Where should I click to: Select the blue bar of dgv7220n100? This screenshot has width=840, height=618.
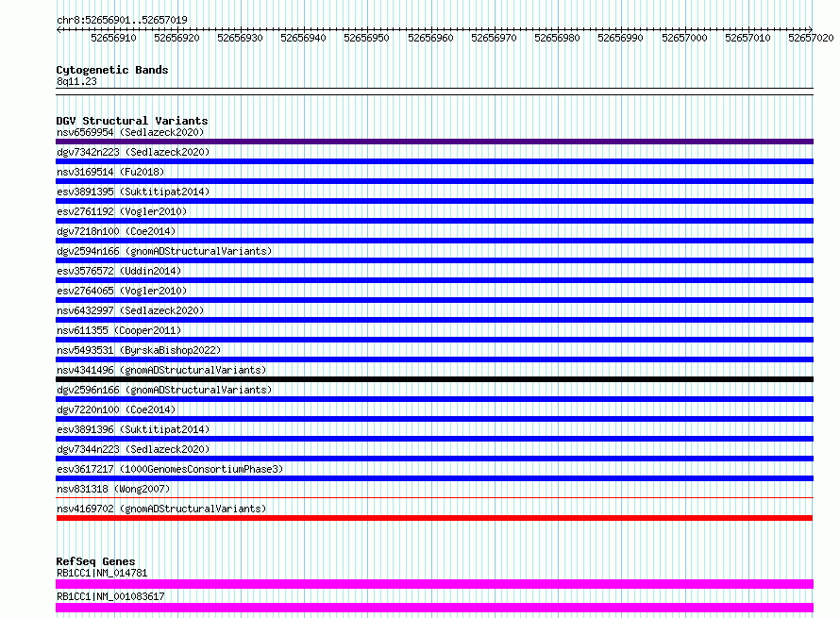(x=434, y=419)
